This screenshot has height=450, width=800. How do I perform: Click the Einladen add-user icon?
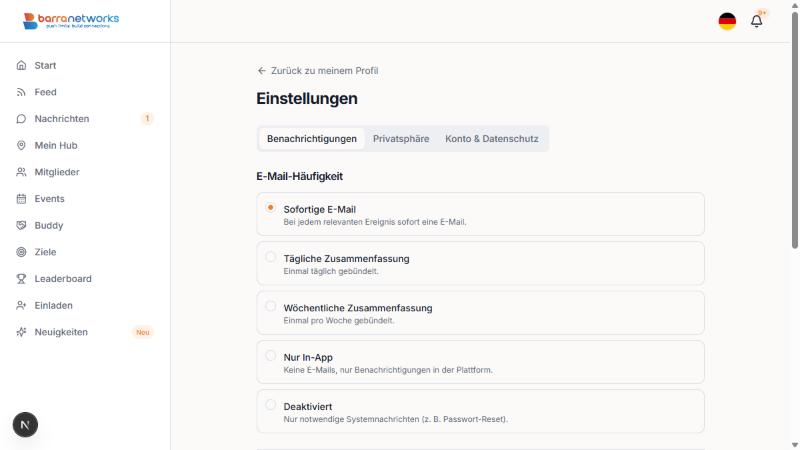[21, 305]
